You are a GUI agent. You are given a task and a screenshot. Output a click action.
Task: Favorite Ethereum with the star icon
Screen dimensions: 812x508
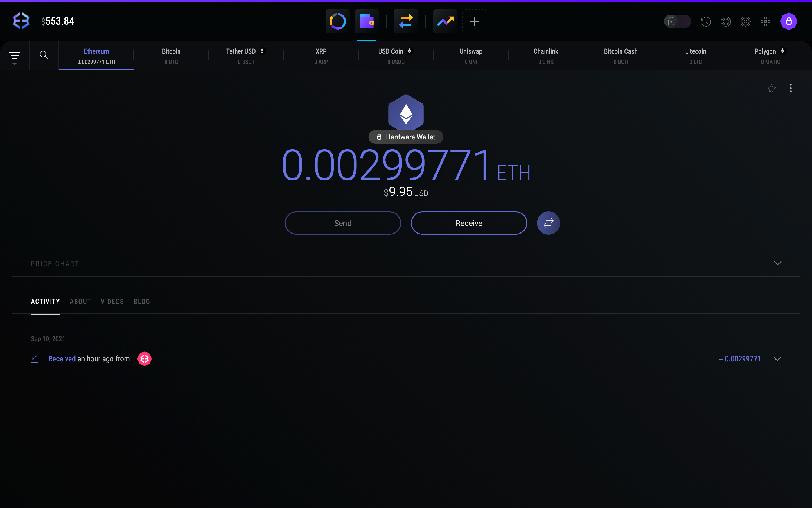(x=771, y=88)
